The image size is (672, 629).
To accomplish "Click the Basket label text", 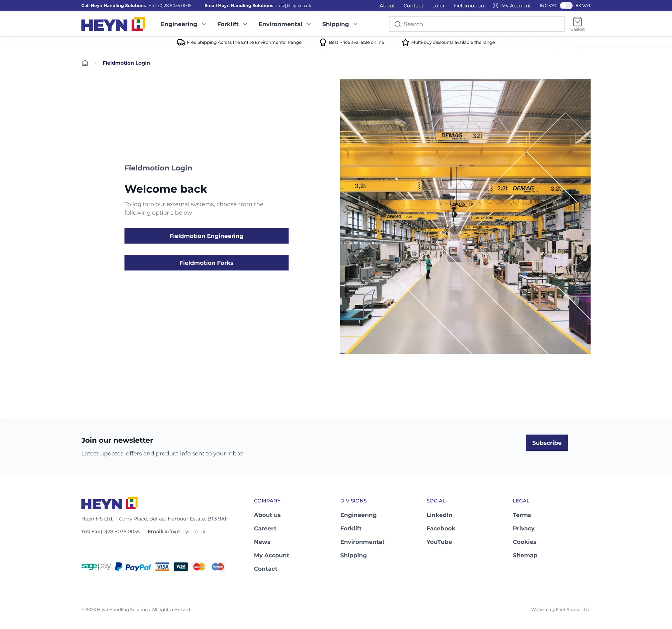I will click(577, 29).
